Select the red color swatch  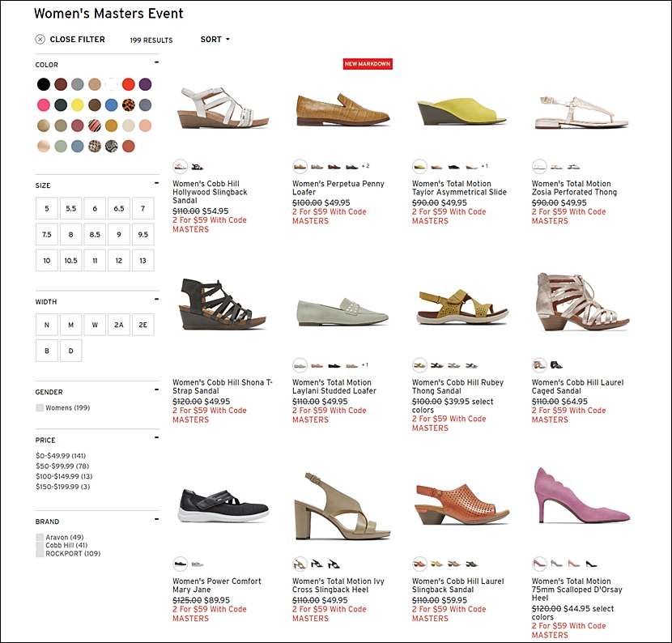pos(129,84)
